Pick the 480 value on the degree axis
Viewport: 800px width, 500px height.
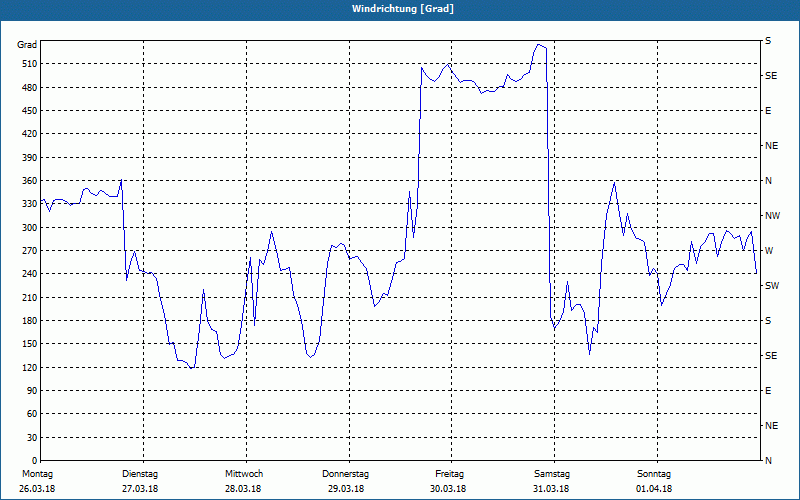coord(29,87)
